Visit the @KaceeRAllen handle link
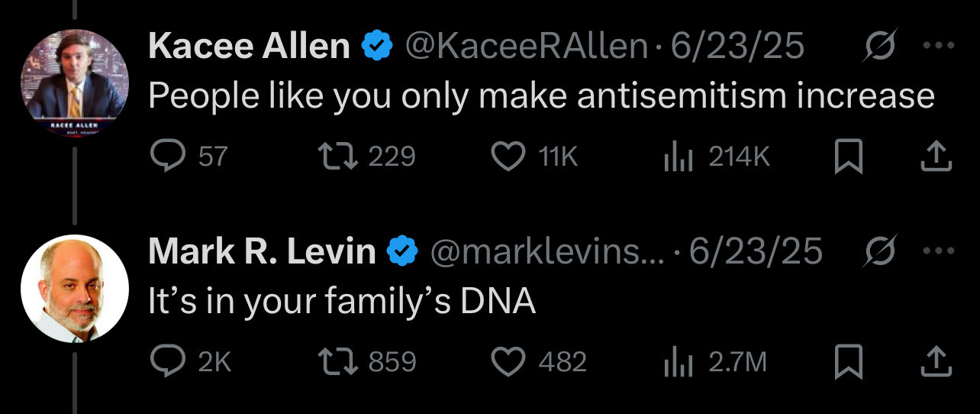980x414 pixels. [526, 47]
